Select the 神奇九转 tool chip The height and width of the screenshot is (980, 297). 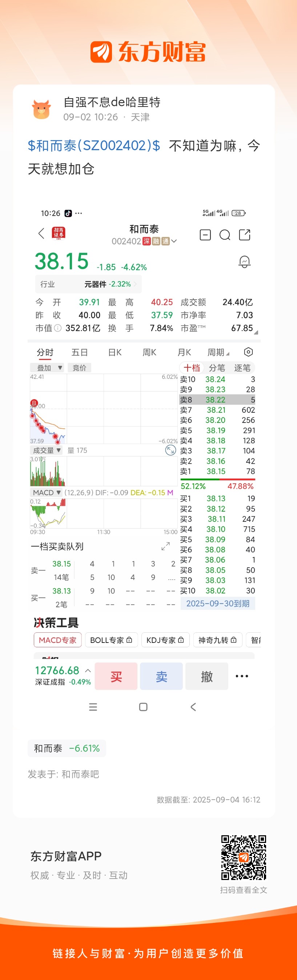(x=217, y=640)
